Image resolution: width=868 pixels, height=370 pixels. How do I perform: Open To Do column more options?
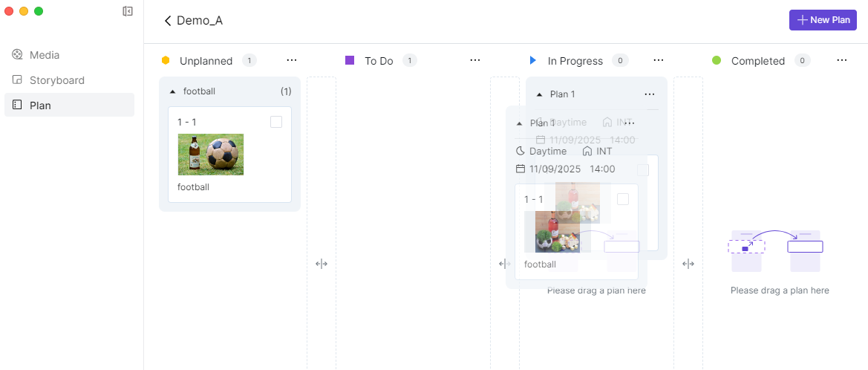[475, 60]
